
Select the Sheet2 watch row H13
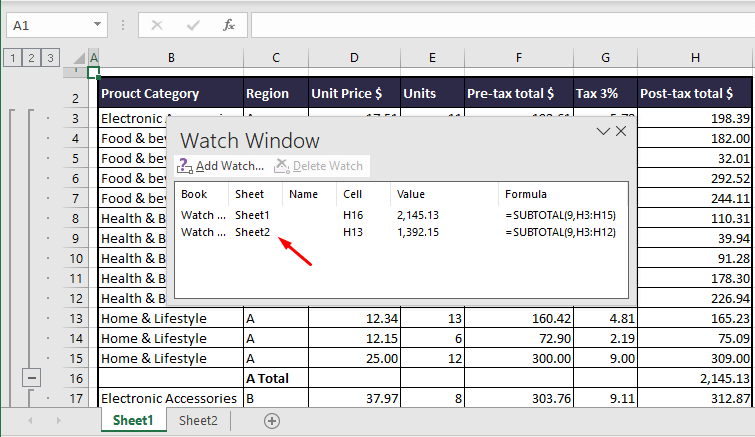coord(401,232)
